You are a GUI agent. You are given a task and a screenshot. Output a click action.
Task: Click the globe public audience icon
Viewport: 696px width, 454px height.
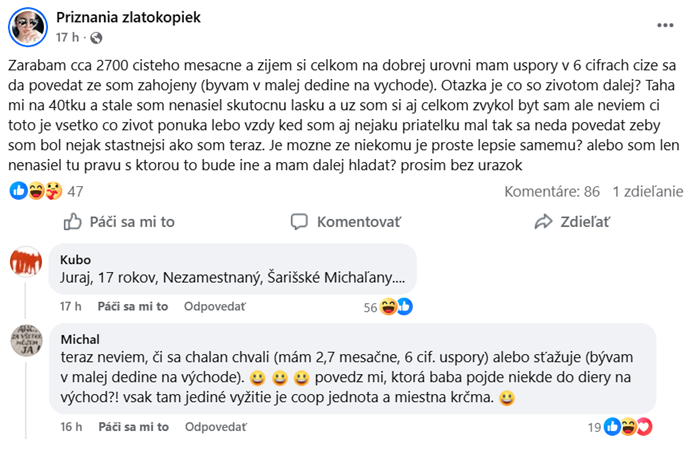pyautogui.click(x=96, y=38)
